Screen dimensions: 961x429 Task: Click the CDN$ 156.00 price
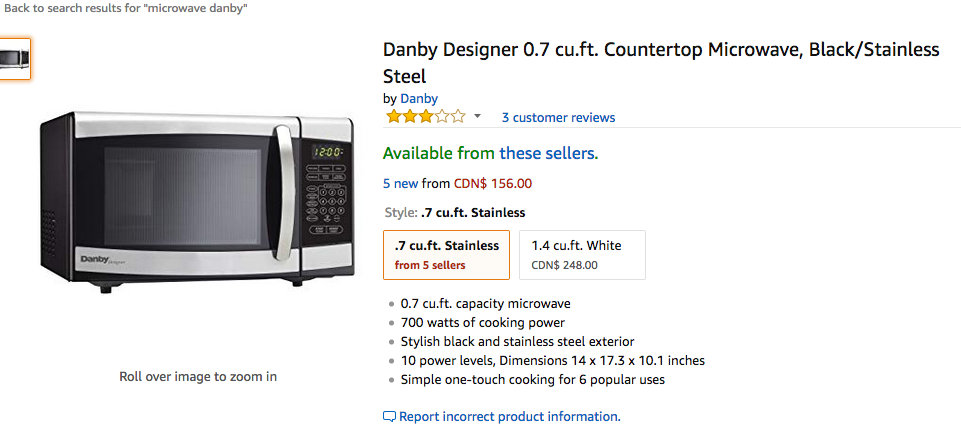pos(493,183)
